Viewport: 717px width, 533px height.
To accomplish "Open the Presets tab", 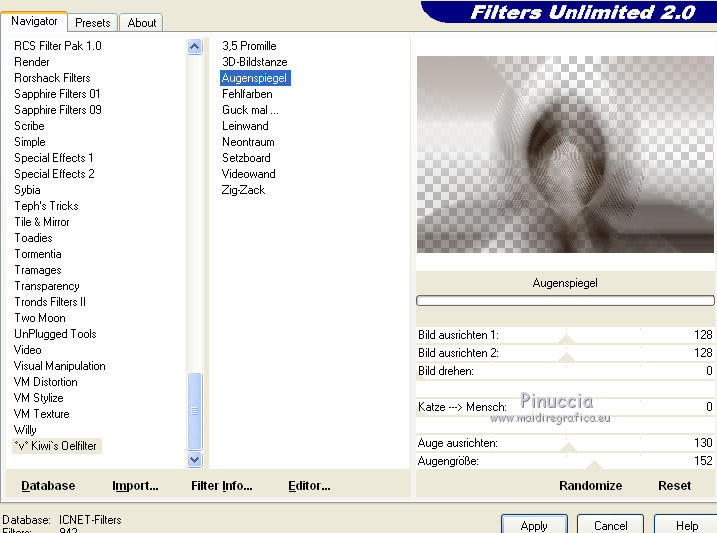I will tap(93, 23).
